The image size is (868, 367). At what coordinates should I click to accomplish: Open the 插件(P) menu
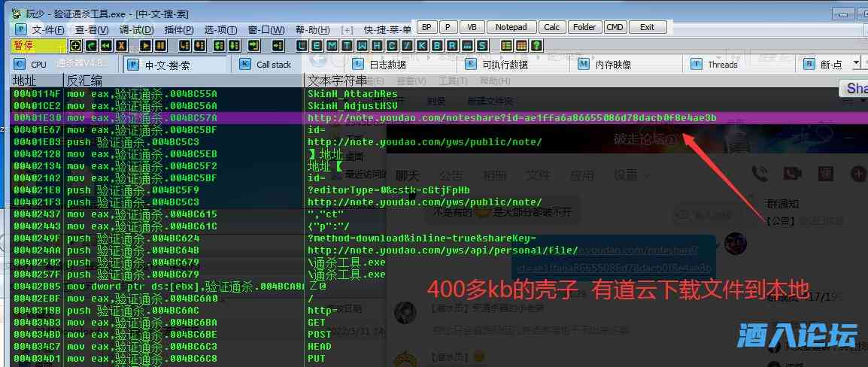(x=179, y=29)
